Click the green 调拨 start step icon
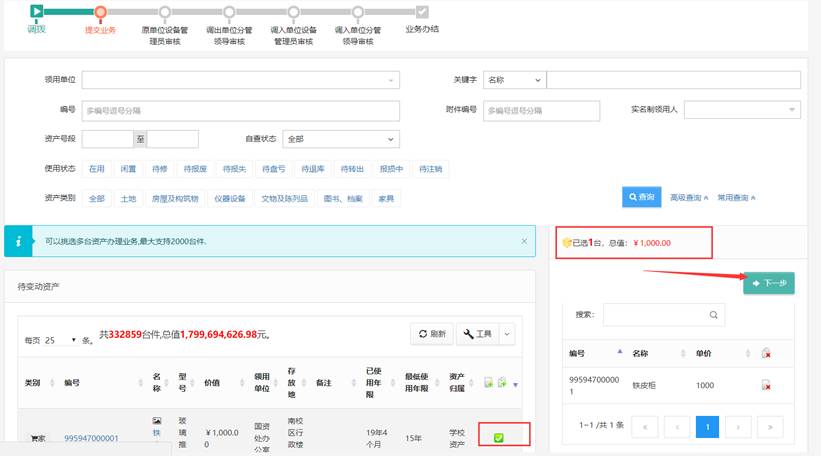Image resolution: width=821 pixels, height=456 pixels. [37, 12]
